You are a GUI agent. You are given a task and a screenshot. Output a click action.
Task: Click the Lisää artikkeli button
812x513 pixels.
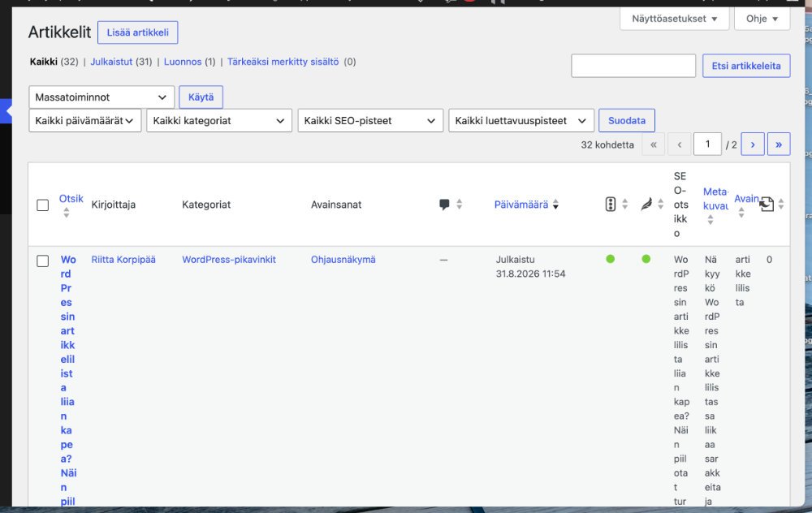pos(138,32)
